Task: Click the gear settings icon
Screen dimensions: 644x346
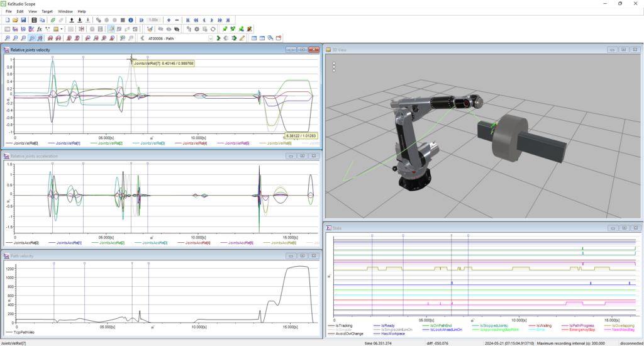Action: click(197, 29)
